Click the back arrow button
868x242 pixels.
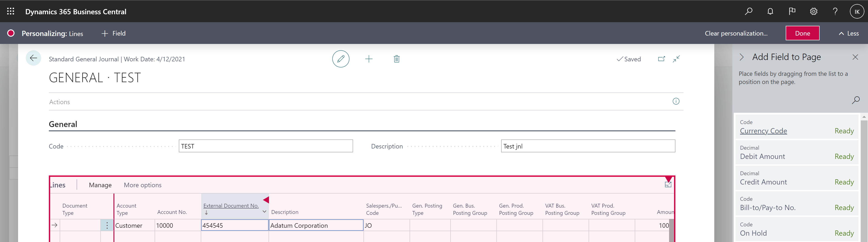33,58
